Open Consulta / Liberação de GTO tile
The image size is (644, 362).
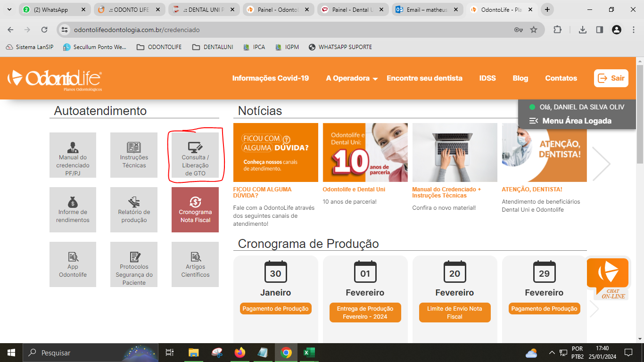tap(195, 155)
